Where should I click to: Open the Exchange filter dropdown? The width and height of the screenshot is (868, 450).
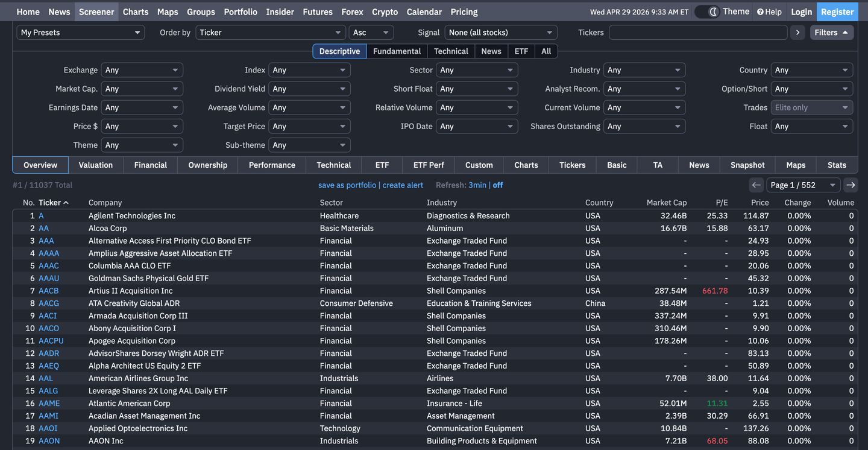click(x=142, y=70)
